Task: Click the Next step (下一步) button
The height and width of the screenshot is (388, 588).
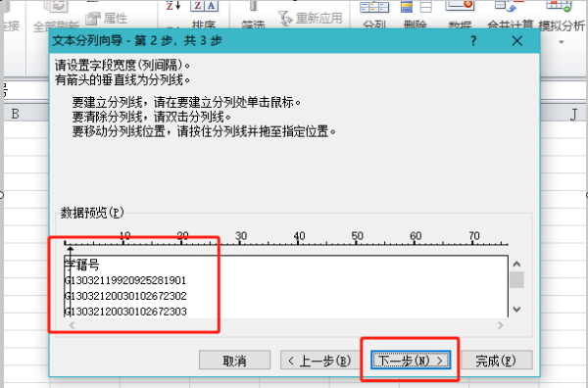Action: (411, 361)
